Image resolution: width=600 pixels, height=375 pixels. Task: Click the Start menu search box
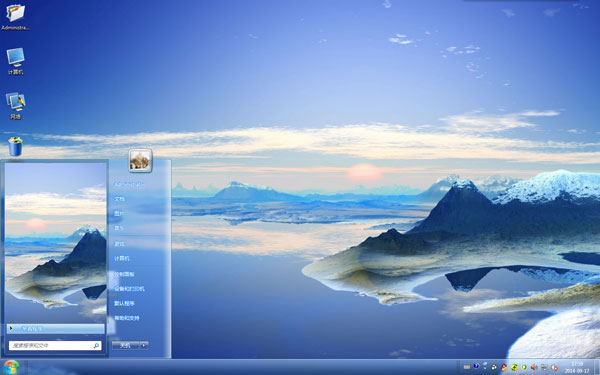click(x=55, y=346)
